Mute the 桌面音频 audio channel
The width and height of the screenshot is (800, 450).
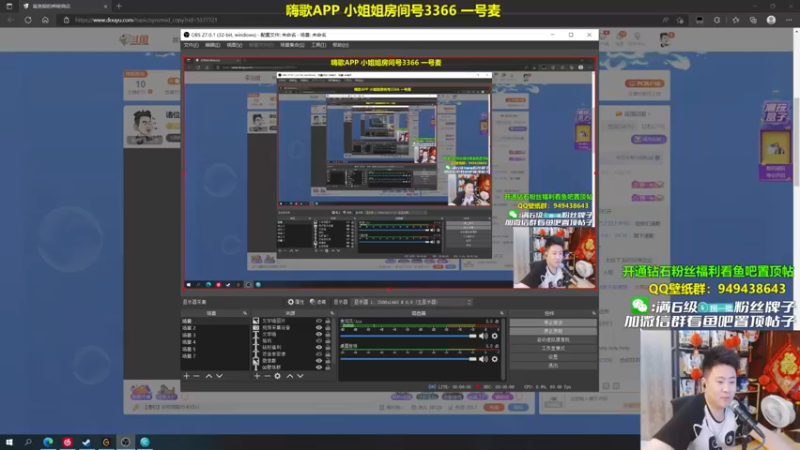pyautogui.click(x=483, y=359)
